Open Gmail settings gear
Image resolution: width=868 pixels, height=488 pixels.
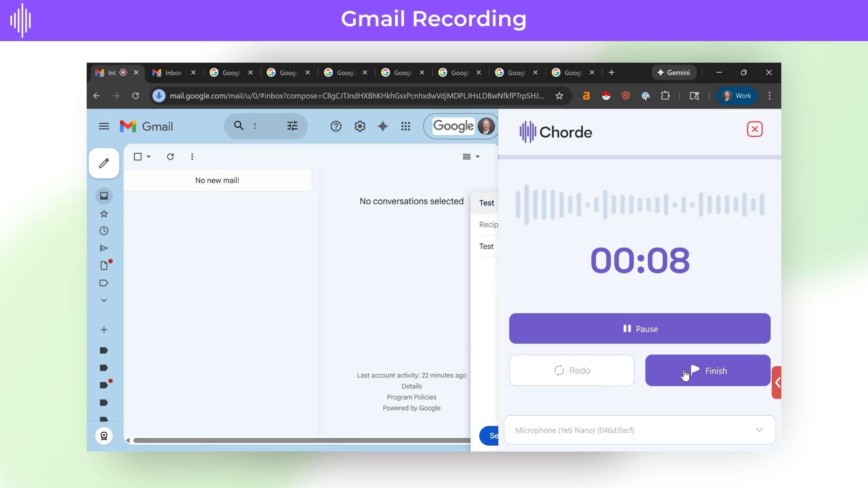pyautogui.click(x=359, y=127)
